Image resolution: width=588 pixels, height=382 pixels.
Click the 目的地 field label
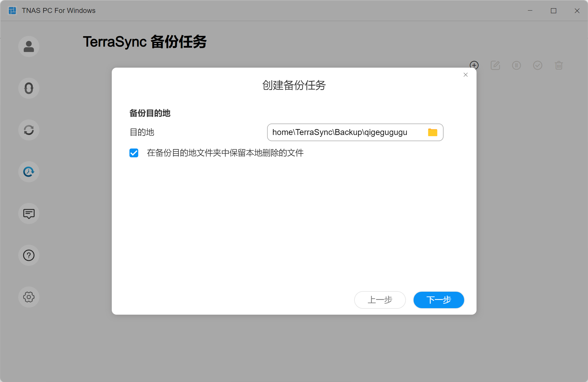click(x=142, y=132)
